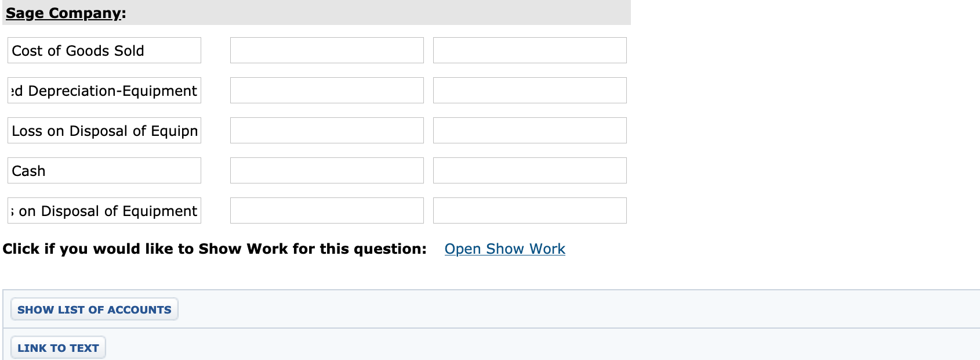This screenshot has width=980, height=360.
Task: Enter the credit field next to Cash
Action: coord(529,170)
